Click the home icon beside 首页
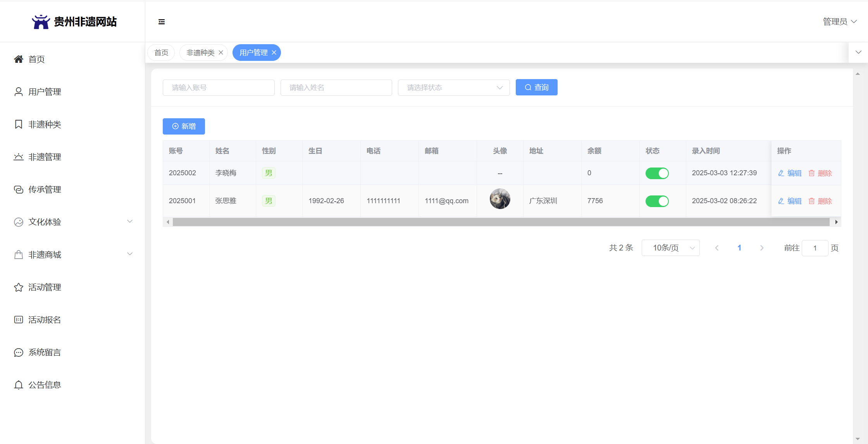The width and height of the screenshot is (868, 444). [18, 59]
